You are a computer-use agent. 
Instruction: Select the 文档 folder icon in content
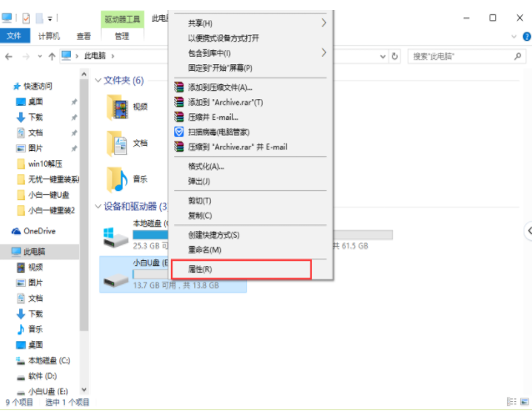[x=117, y=143]
